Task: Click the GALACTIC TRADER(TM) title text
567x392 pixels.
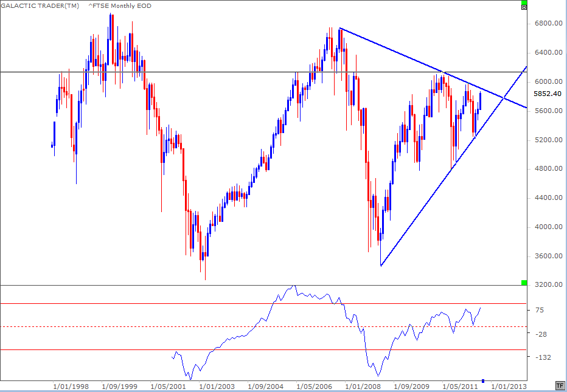Action: (40, 6)
